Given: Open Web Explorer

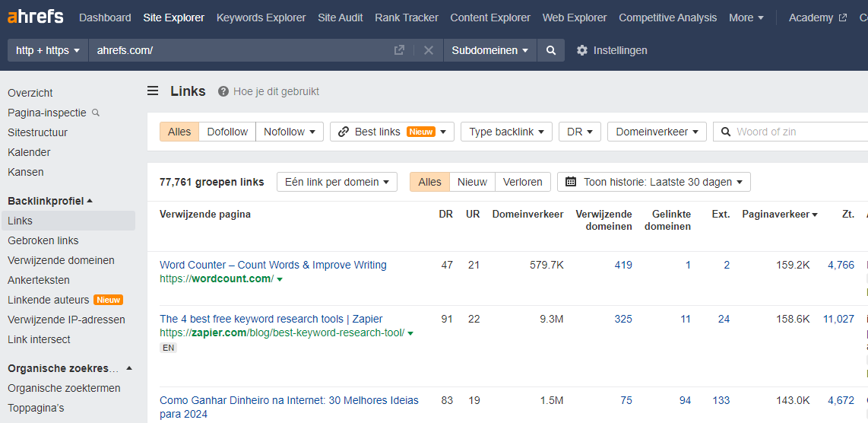Looking at the screenshot, I should 575,17.
